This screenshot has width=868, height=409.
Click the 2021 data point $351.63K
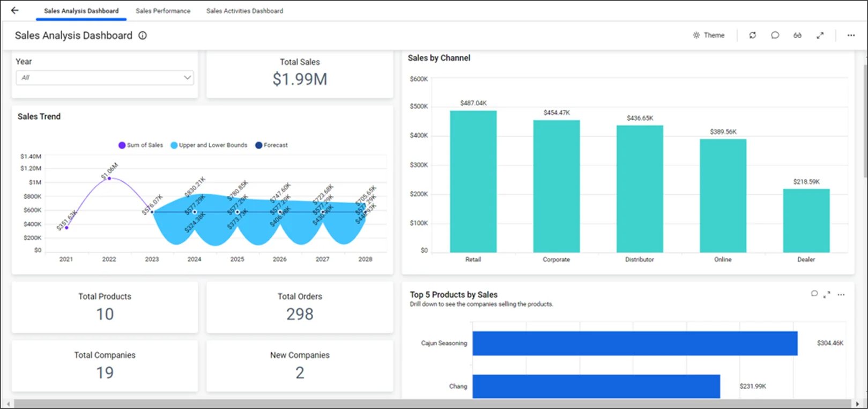[x=66, y=228]
